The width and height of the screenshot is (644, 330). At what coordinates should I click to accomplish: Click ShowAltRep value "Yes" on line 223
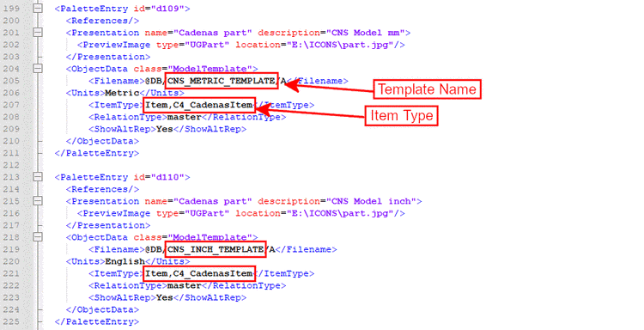coord(164,297)
